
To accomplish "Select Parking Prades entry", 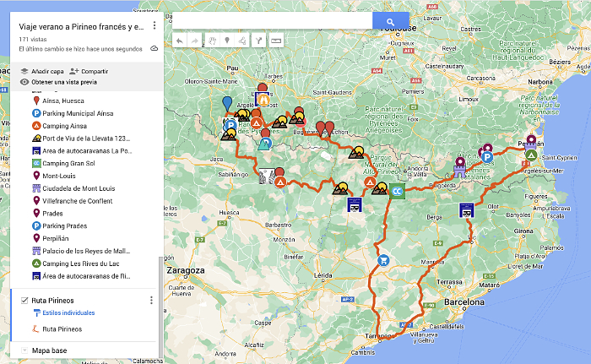I will pos(64,226).
